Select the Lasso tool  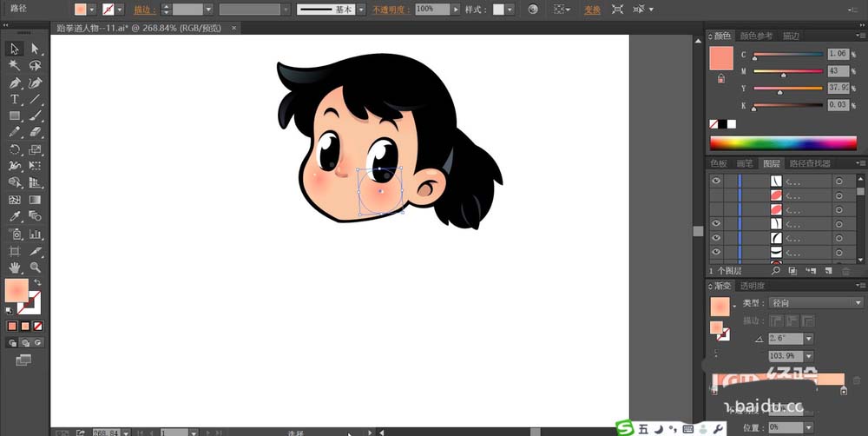(x=36, y=65)
